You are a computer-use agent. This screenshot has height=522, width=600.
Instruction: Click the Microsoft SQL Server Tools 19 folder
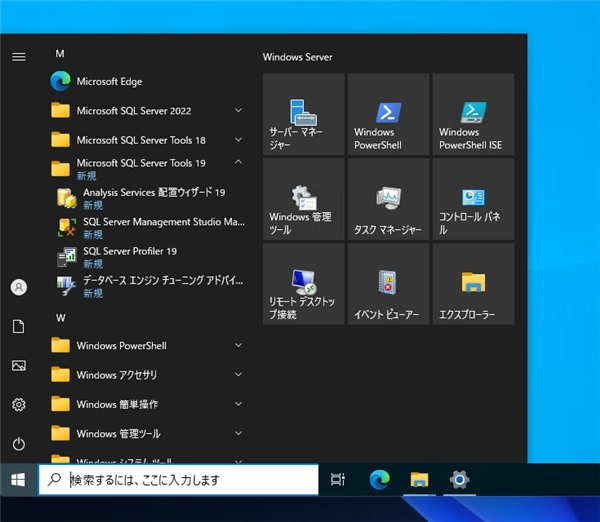pyautogui.click(x=147, y=169)
